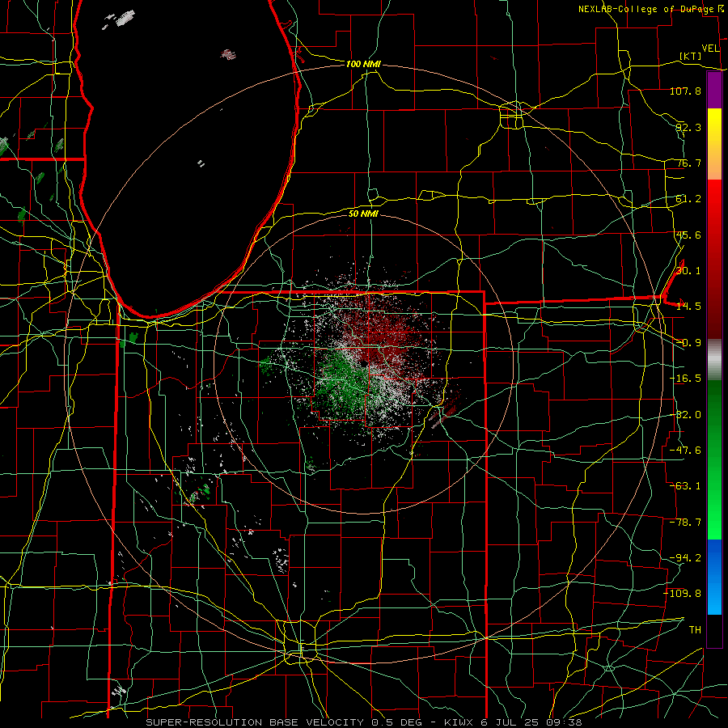
Task: Click the 45.6 scale value
Action: tap(688, 235)
